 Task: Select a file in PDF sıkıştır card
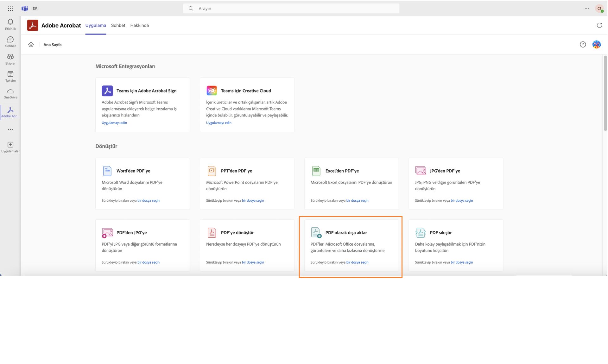click(462, 262)
